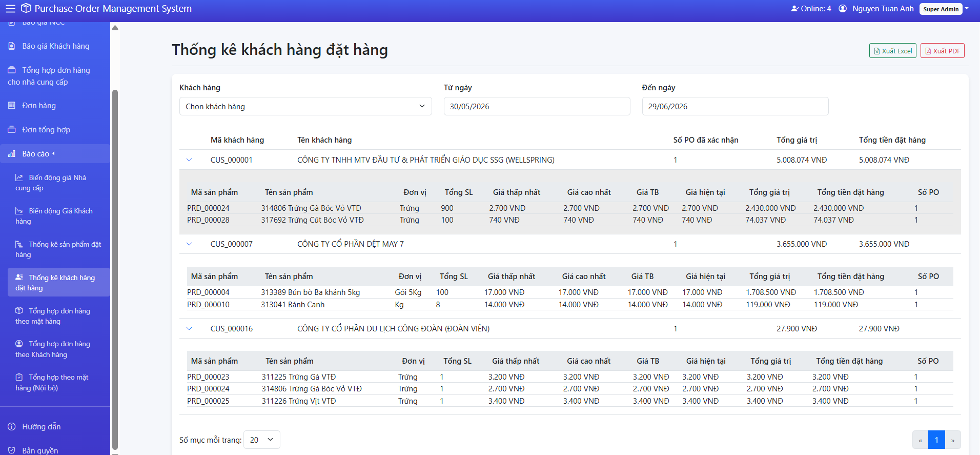The width and height of the screenshot is (980, 455).
Task: Export report with Xuất Excel button
Action: (893, 51)
